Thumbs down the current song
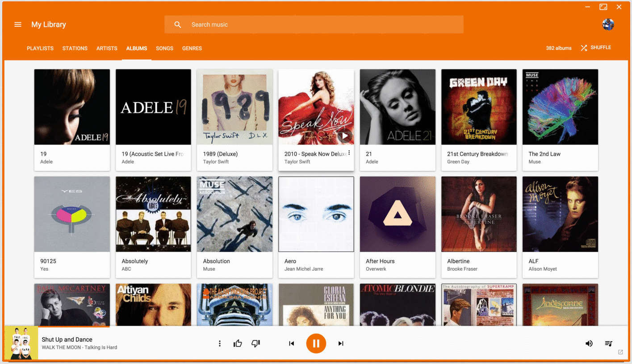632x364 pixels. tap(256, 343)
